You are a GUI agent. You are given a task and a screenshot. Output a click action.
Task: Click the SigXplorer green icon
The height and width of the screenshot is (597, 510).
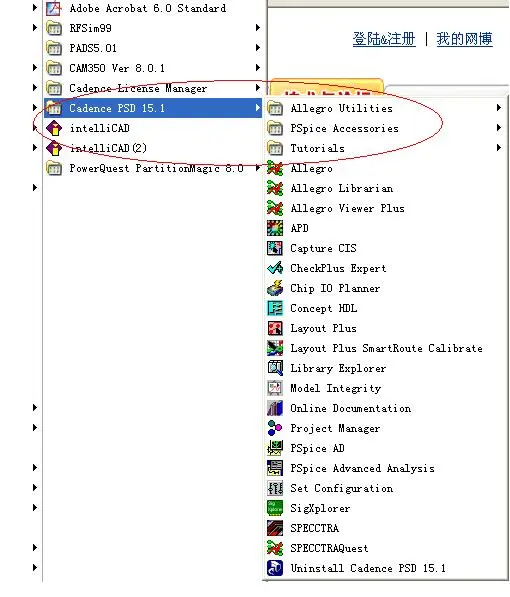pos(275,508)
